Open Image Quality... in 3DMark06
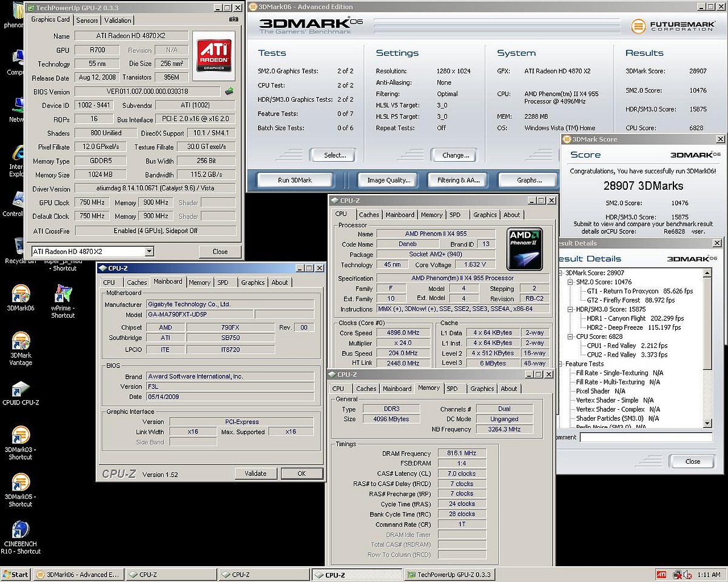This screenshot has height=582, width=728. [389, 180]
